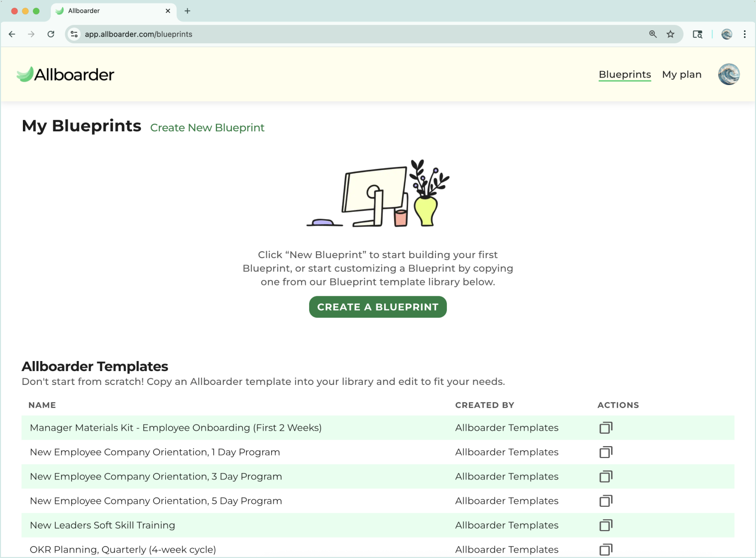This screenshot has height=558, width=756.
Task: Close the Allboarder tab
Action: click(168, 11)
